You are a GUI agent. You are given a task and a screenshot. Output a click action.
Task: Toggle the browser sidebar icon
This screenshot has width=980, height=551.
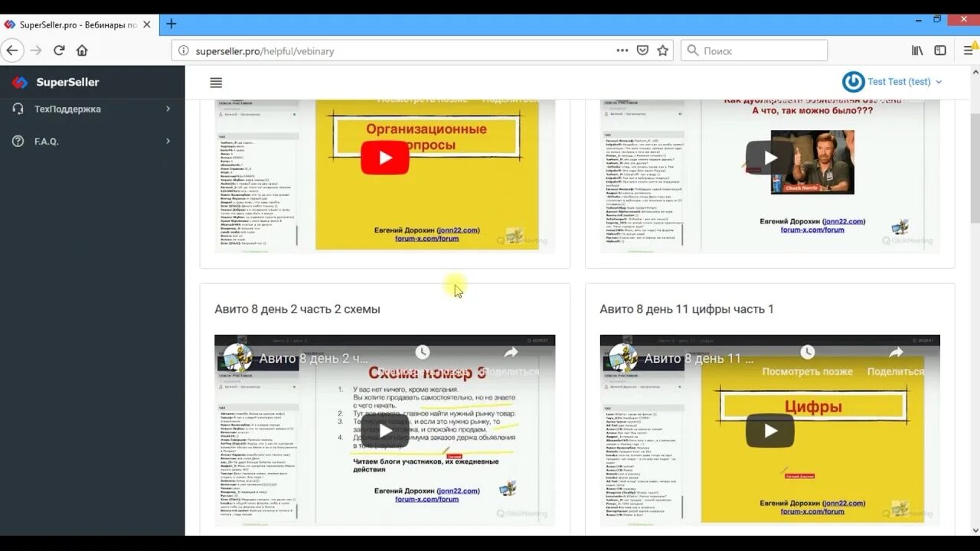click(940, 51)
